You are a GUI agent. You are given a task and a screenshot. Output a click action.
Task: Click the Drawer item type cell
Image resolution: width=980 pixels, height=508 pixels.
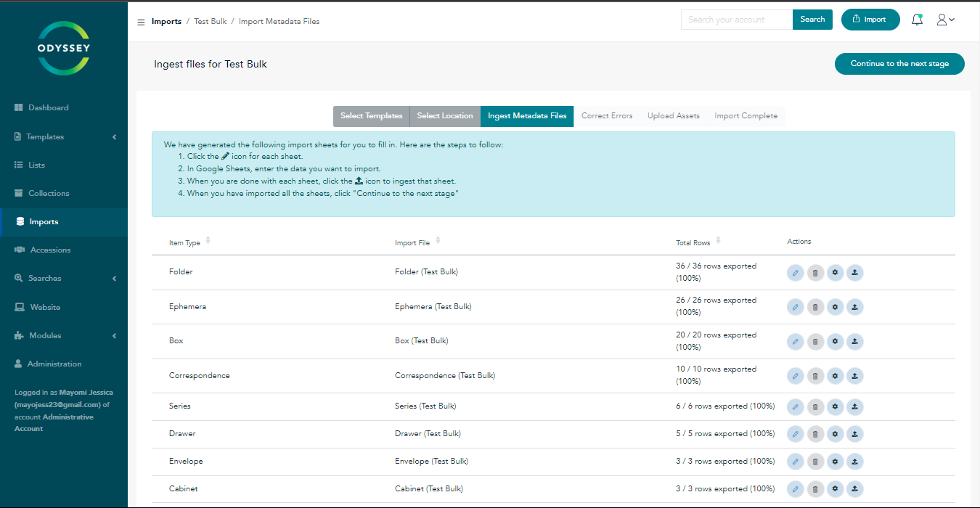(x=182, y=434)
